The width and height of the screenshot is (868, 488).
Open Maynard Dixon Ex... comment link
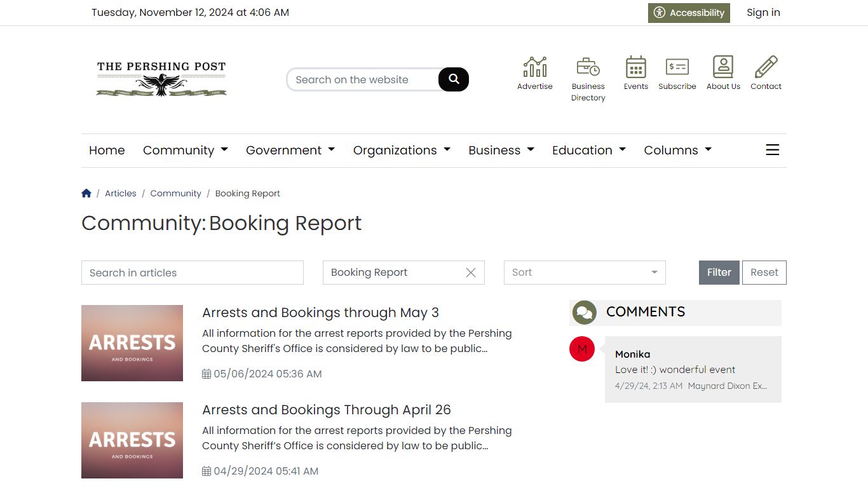coord(728,386)
